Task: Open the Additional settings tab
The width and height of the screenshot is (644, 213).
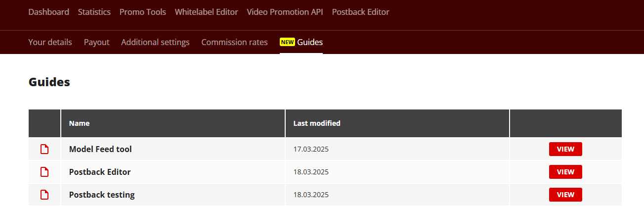Action: pyautogui.click(x=155, y=42)
